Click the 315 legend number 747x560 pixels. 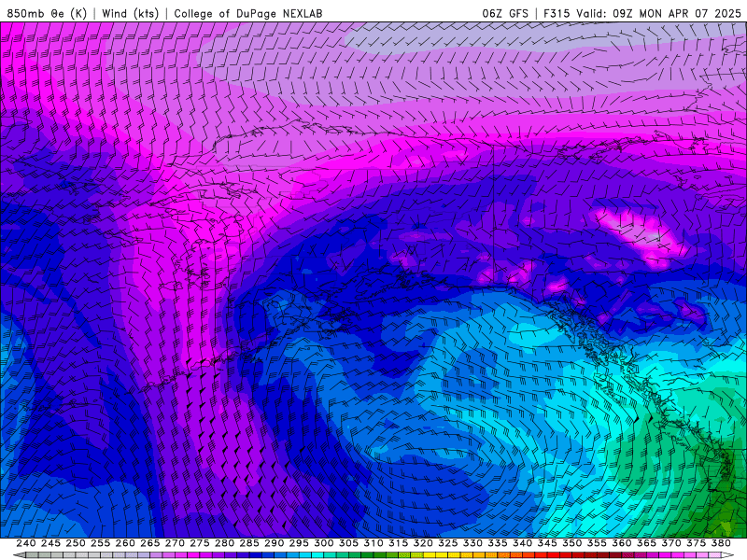click(399, 543)
